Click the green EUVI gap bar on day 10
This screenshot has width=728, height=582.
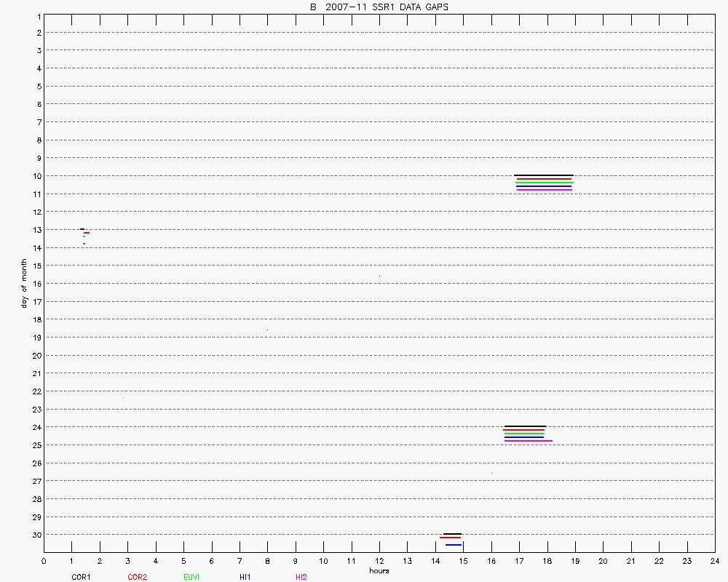[544, 183]
